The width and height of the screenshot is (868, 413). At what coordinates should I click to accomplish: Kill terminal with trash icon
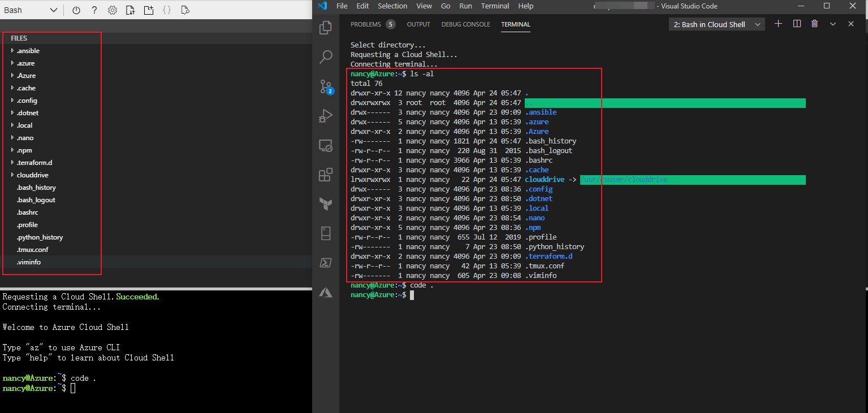(x=814, y=24)
